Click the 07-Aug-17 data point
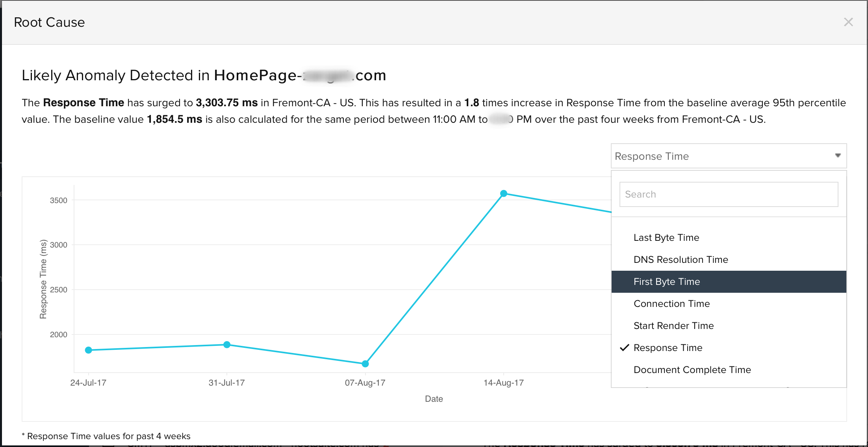Viewport: 868px width, 447px height. [x=365, y=364]
